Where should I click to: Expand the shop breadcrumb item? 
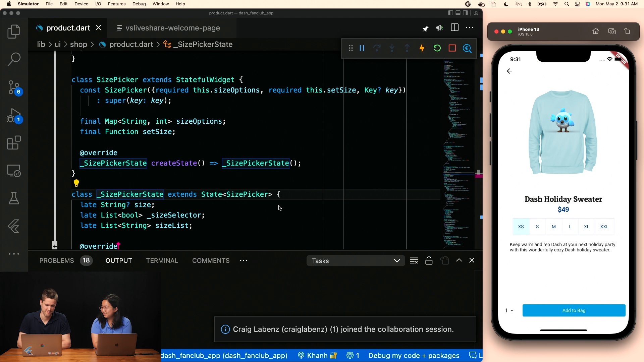(79, 44)
